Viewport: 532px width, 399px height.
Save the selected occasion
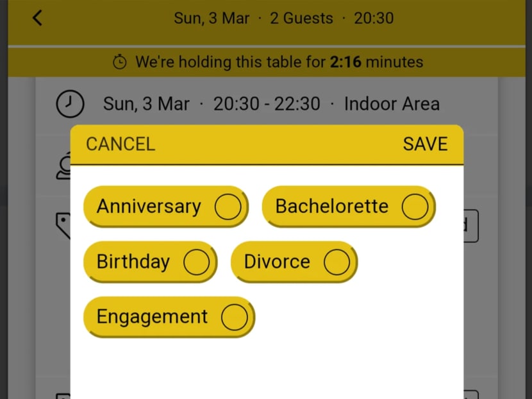(425, 144)
